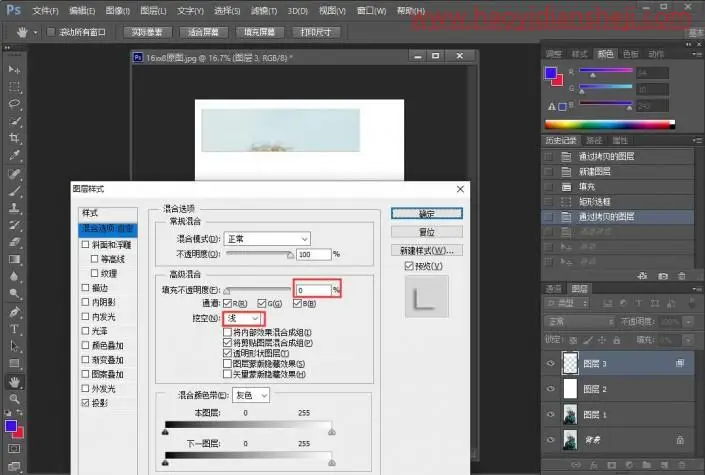Image resolution: width=705 pixels, height=475 pixels.
Task: Open Blend If (混合颜色带) gray dropdown
Action: coord(251,395)
